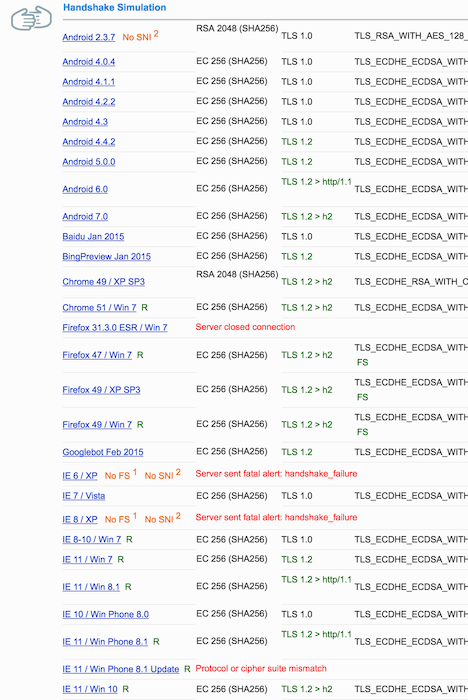
Task: Open the IE 11 / Win Phone 8.1 Update link
Action: (x=121, y=669)
